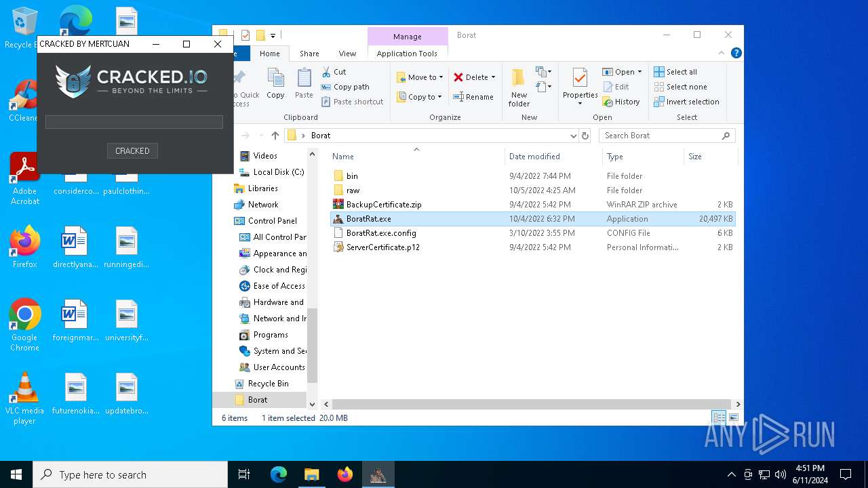The width and height of the screenshot is (868, 488).
Task: Go up one folder level
Action: (x=275, y=136)
